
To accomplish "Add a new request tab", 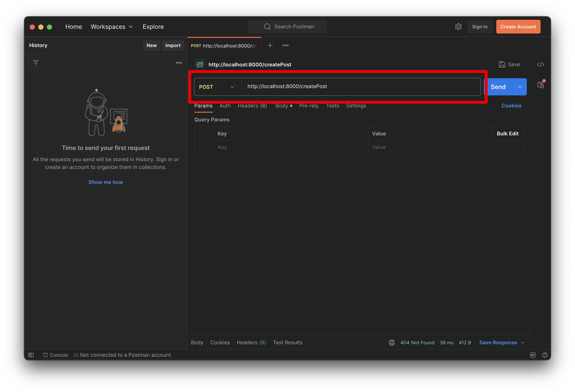I will coord(270,45).
